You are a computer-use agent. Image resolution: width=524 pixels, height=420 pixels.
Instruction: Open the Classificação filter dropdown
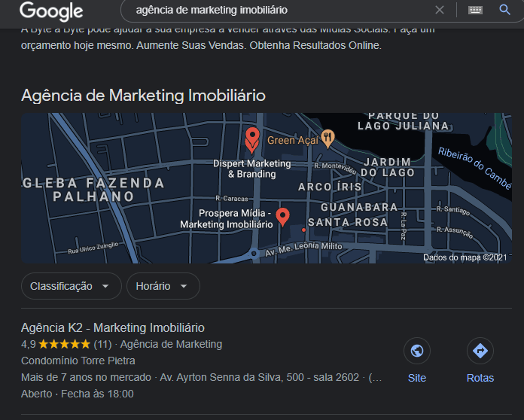click(72, 286)
